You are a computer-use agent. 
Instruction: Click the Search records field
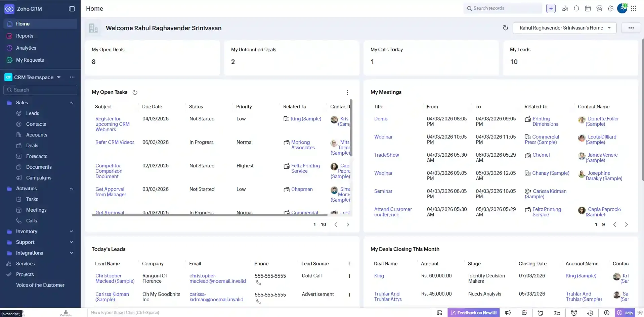503,8
